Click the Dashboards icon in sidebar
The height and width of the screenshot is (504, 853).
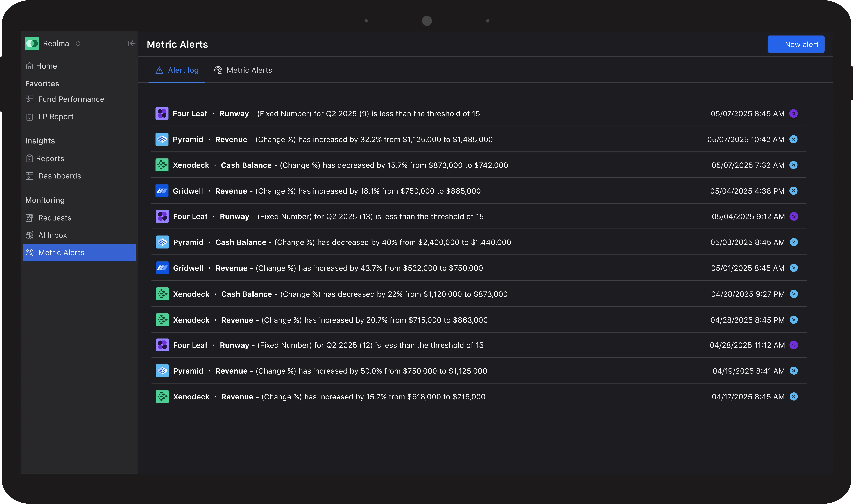click(x=30, y=176)
